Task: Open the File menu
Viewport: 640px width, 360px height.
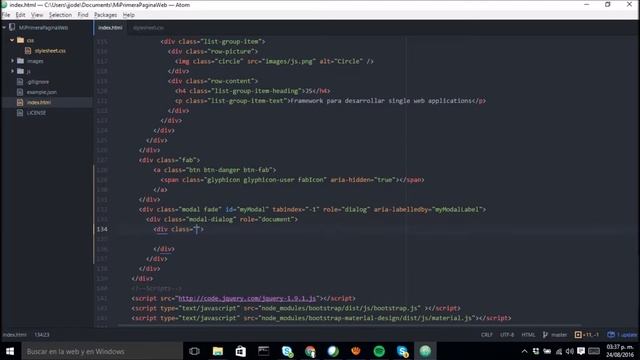Action: tap(6, 15)
